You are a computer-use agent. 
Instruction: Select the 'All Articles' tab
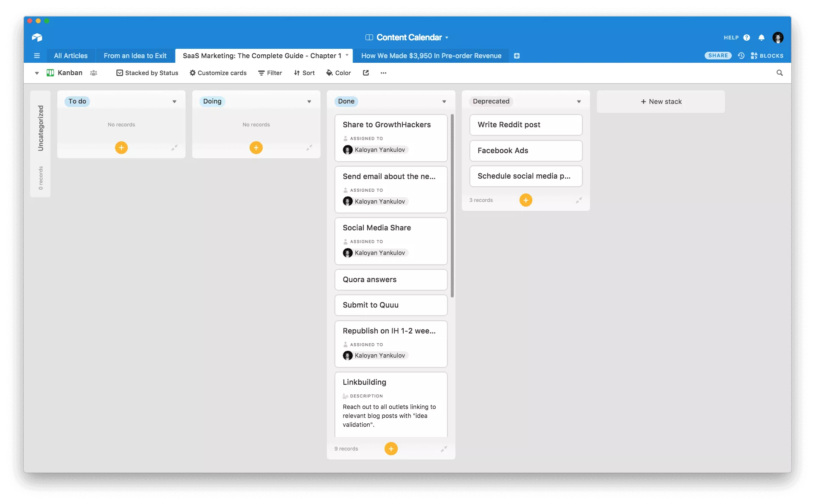(70, 55)
